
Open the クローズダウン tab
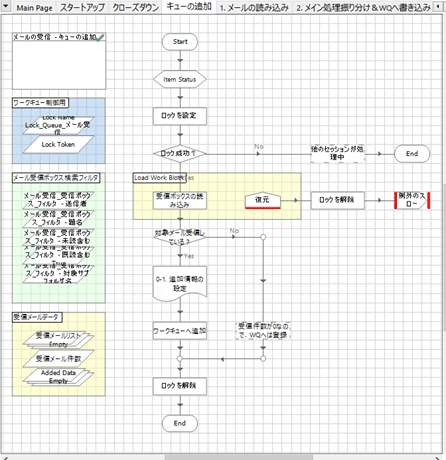135,7
